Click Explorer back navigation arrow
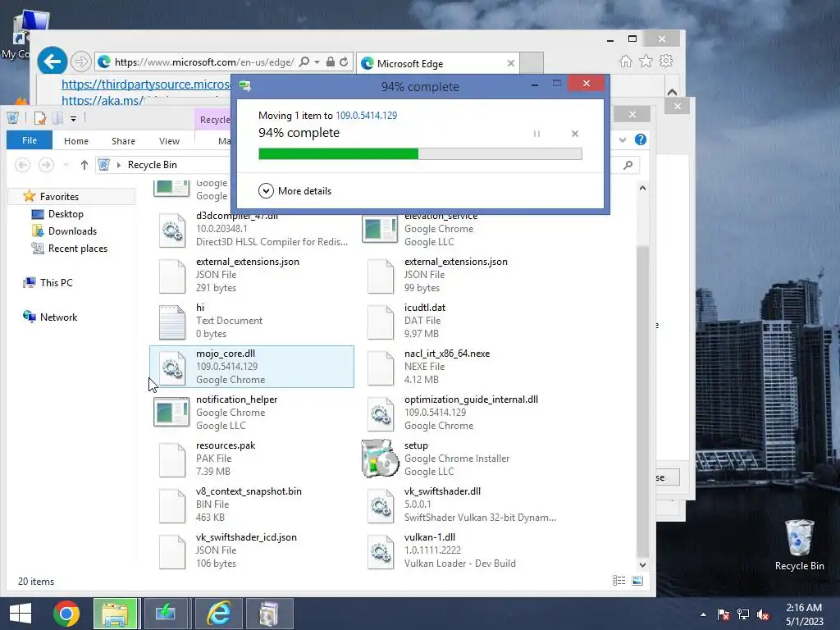The height and width of the screenshot is (630, 840). click(x=22, y=164)
